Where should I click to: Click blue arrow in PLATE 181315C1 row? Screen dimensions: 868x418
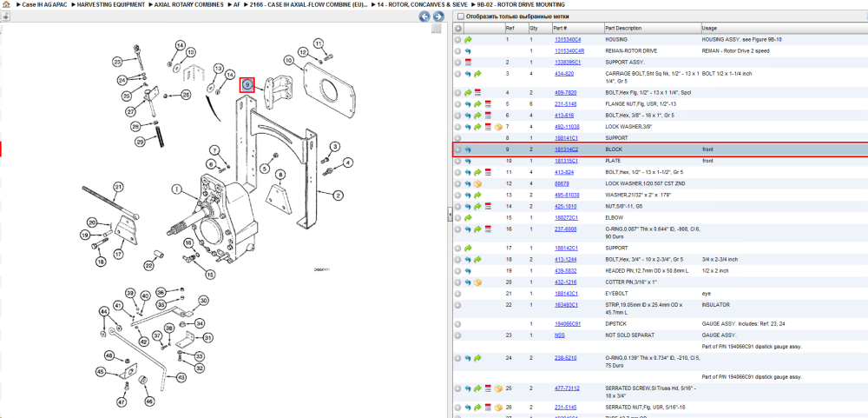[468, 162]
